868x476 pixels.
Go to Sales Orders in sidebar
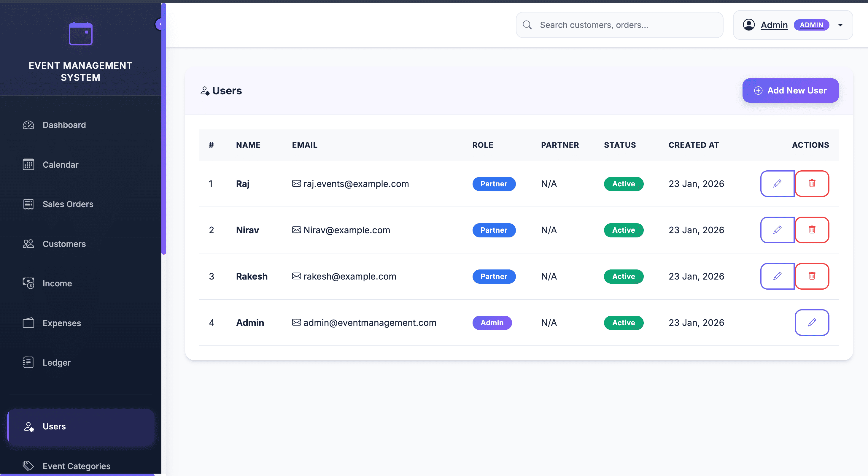point(68,204)
